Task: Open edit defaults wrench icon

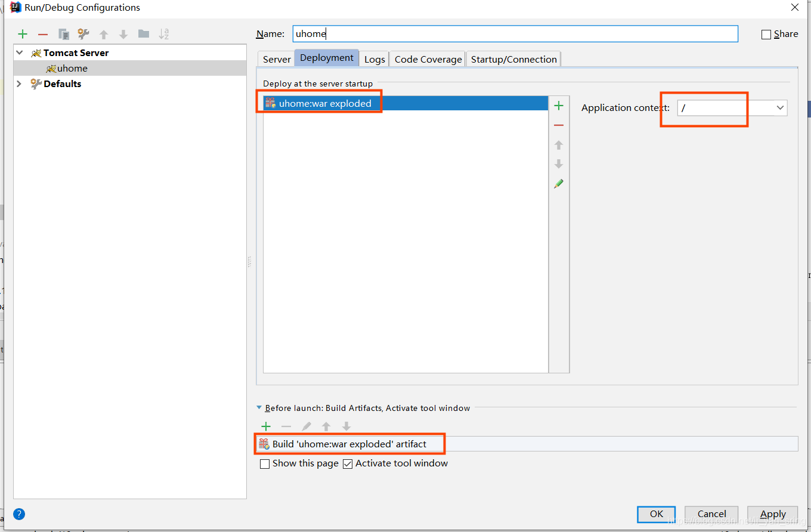Action: (83, 34)
